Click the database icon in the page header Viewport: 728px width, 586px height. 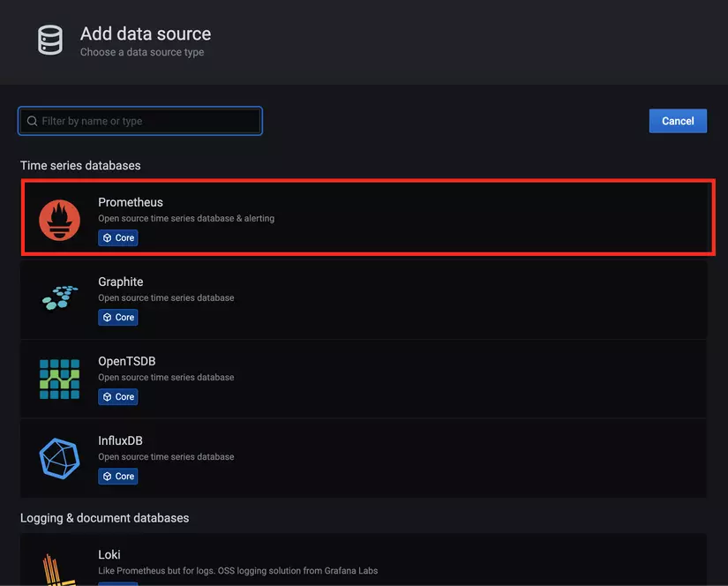pyautogui.click(x=49, y=40)
